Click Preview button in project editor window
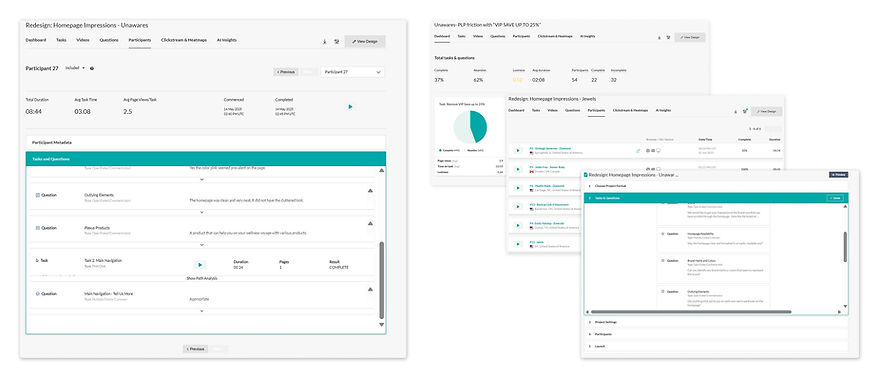The width and height of the screenshot is (878, 378). [x=839, y=175]
